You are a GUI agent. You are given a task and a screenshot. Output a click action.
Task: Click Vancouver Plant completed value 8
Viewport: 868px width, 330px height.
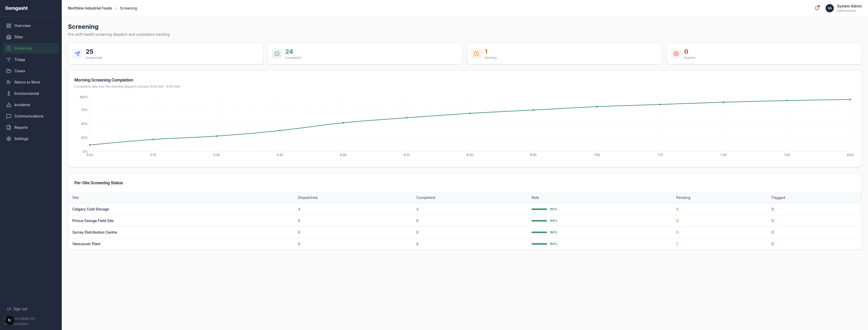coord(417,244)
